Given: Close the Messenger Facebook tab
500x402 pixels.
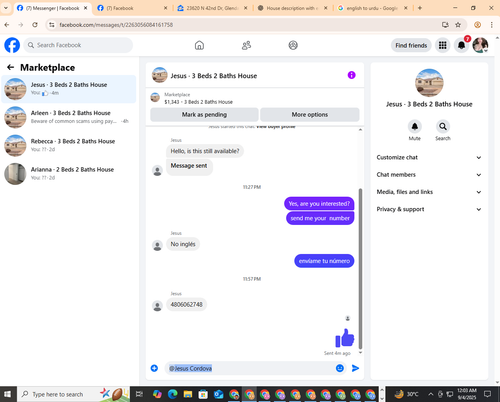Looking at the screenshot, I should point(85,8).
